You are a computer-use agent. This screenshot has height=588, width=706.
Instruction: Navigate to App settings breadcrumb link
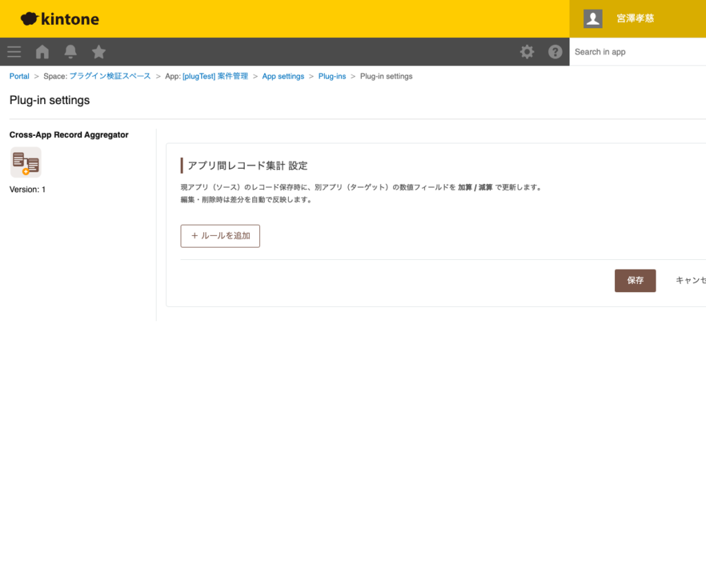(x=283, y=76)
